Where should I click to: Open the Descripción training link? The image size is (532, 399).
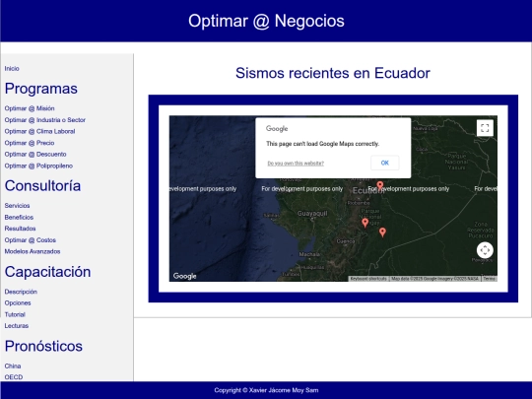point(21,292)
